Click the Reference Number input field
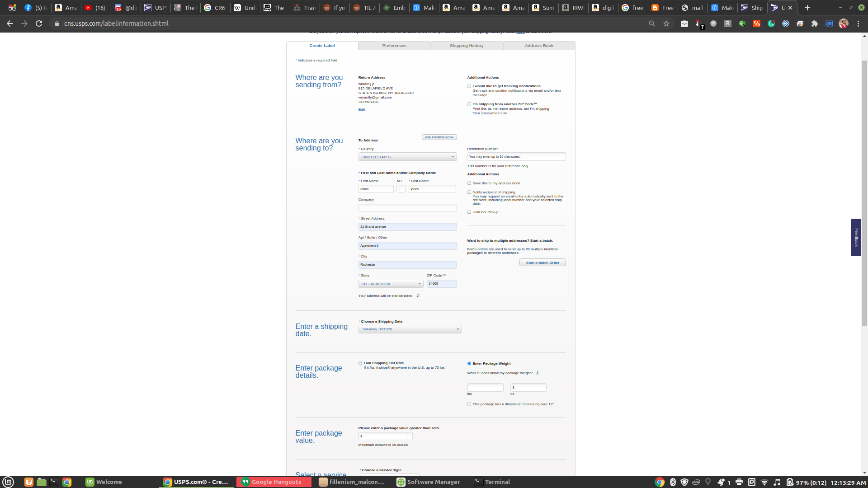Viewport: 868px width, 488px height. click(x=516, y=157)
